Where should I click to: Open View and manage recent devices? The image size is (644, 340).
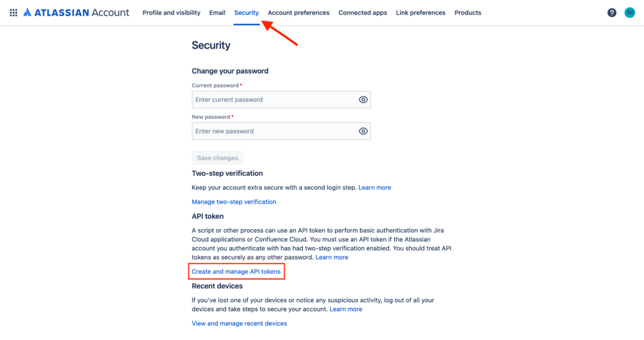click(239, 323)
